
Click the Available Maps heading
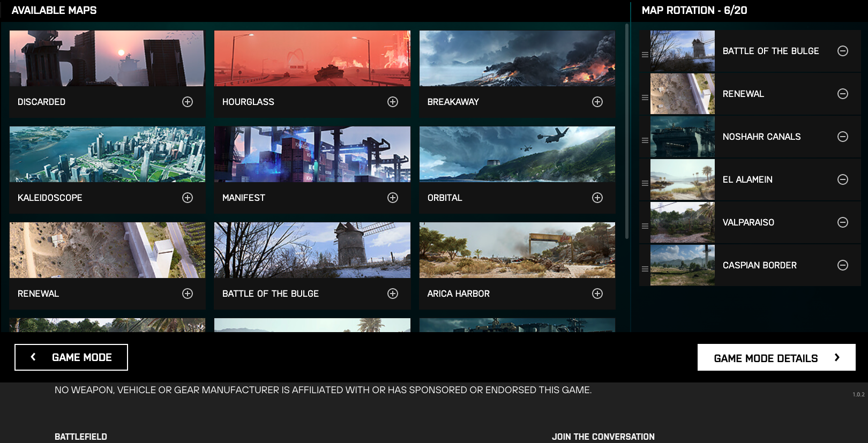54,10
